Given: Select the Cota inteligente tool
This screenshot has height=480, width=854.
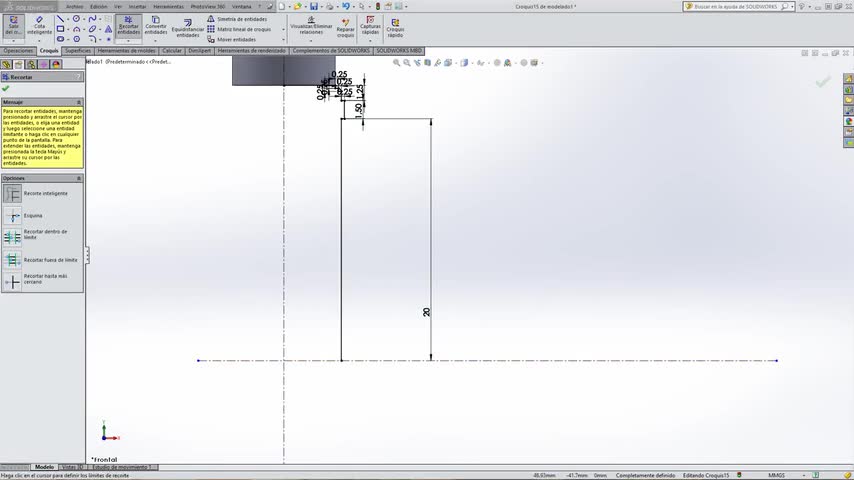Looking at the screenshot, I should pos(39,26).
